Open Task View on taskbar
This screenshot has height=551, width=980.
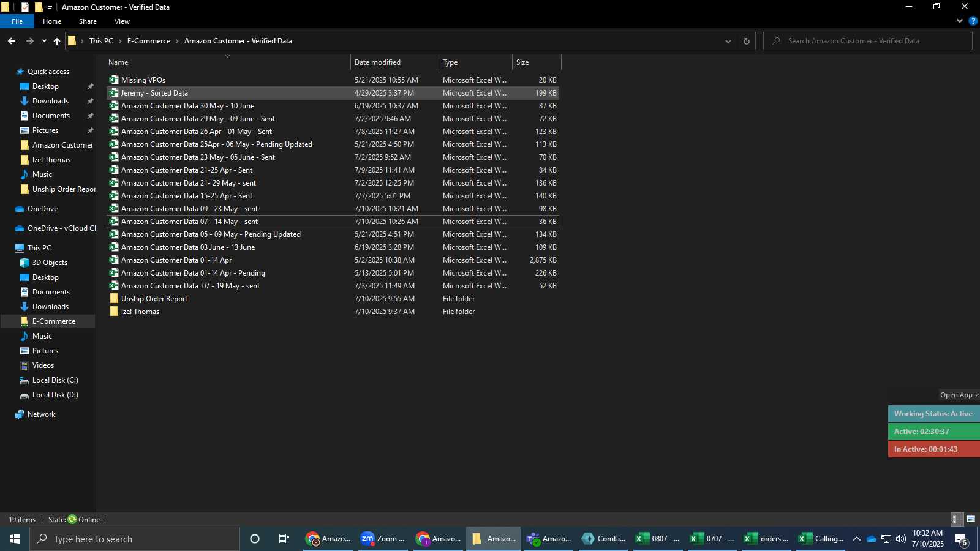pos(284,539)
